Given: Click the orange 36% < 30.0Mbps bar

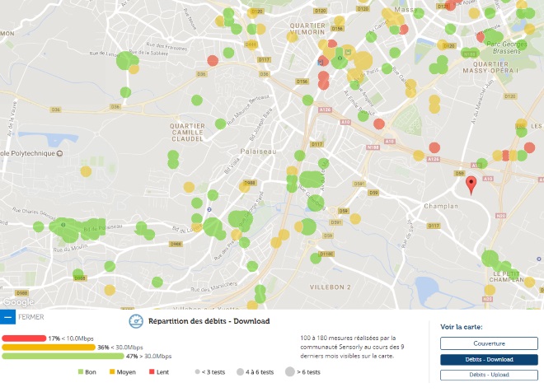Looking at the screenshot, I should coord(48,348).
